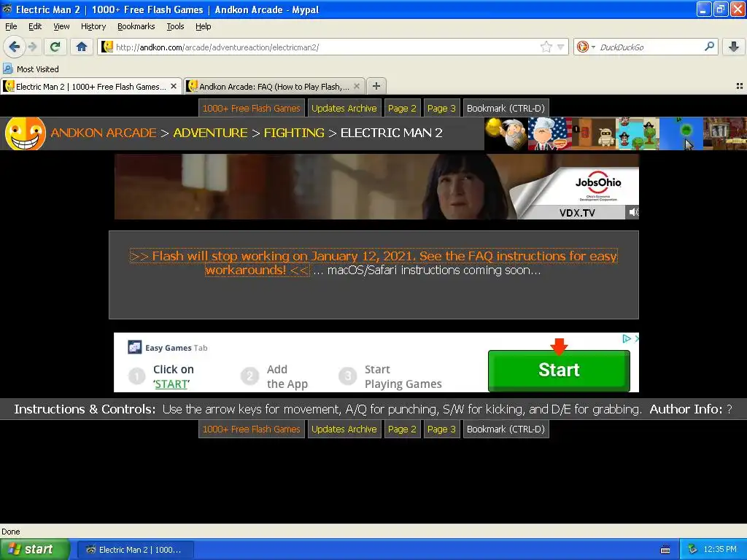Click the 12:35 PM system clock
This screenshot has width=747, height=560.
(x=720, y=550)
